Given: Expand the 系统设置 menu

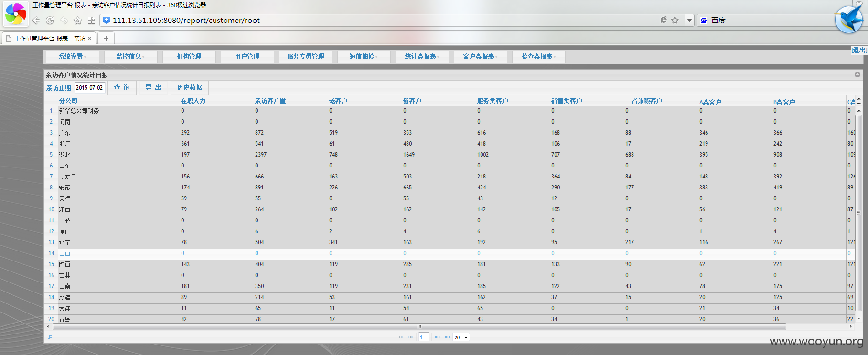Looking at the screenshot, I should [72, 57].
